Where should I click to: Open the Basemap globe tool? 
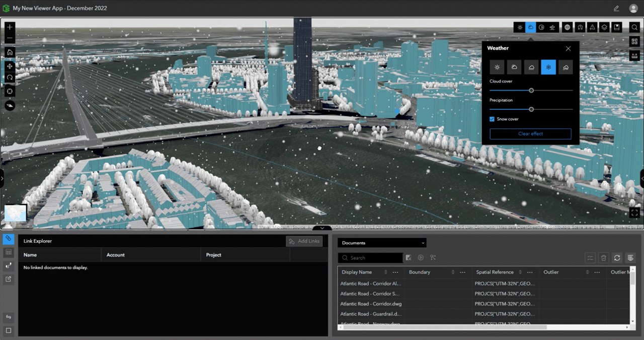click(x=567, y=27)
